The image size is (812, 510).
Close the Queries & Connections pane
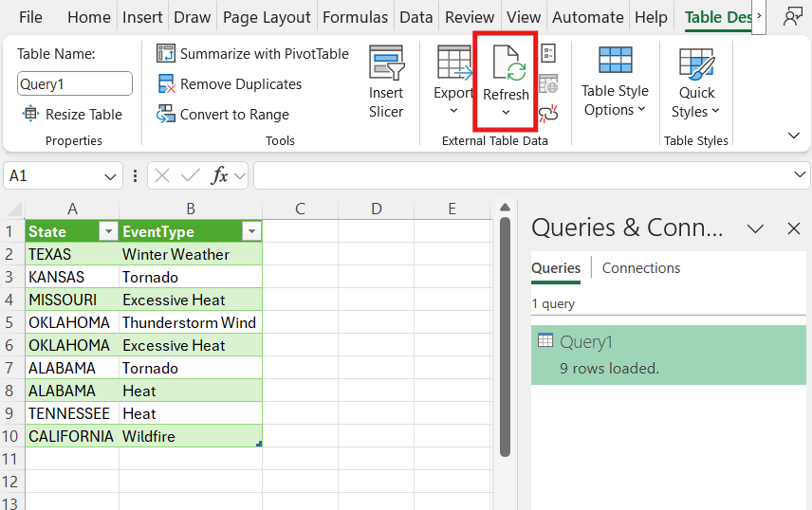click(794, 228)
